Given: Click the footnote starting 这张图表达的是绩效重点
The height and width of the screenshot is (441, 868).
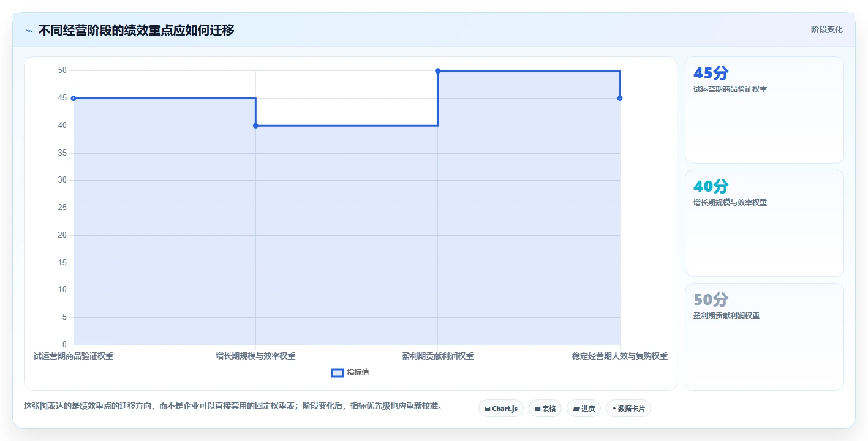Looking at the screenshot, I should click(x=233, y=405).
